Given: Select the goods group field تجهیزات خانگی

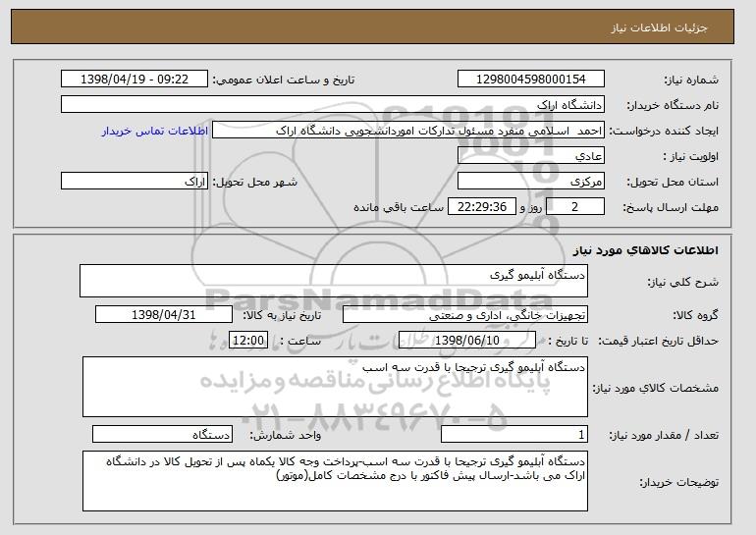Looking at the screenshot, I should [465, 315].
